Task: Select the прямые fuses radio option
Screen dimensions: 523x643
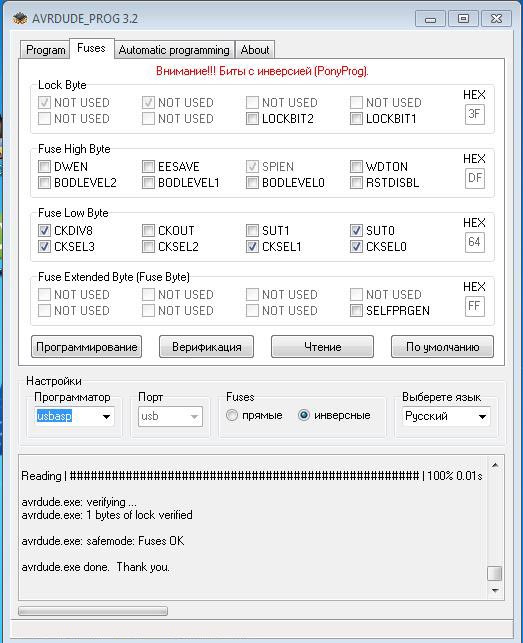Action: point(232,415)
